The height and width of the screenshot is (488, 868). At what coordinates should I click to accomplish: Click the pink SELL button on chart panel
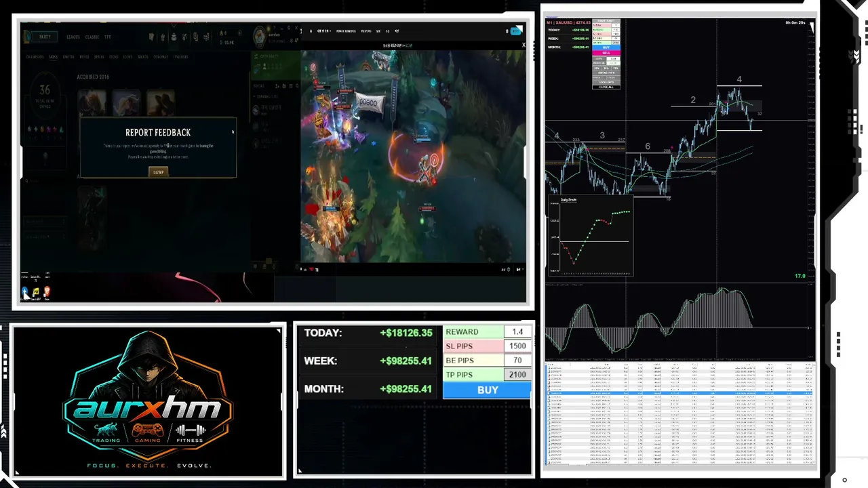coord(606,53)
